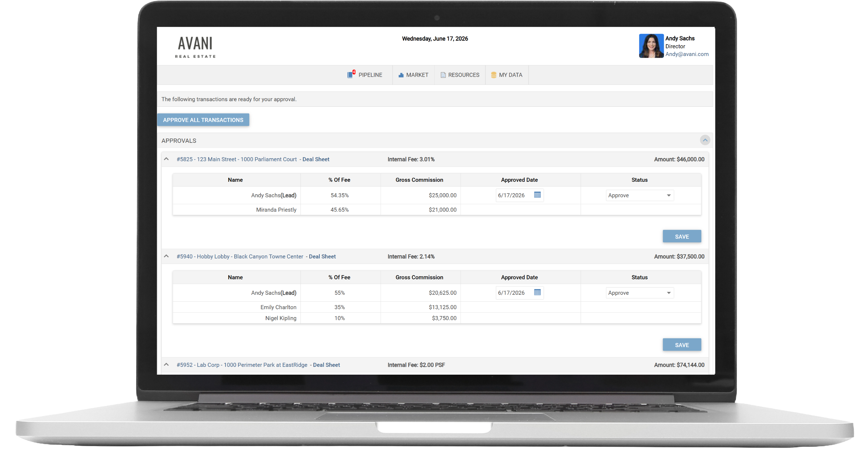
Task: Click Approve All Transactions button
Action: 203,120
